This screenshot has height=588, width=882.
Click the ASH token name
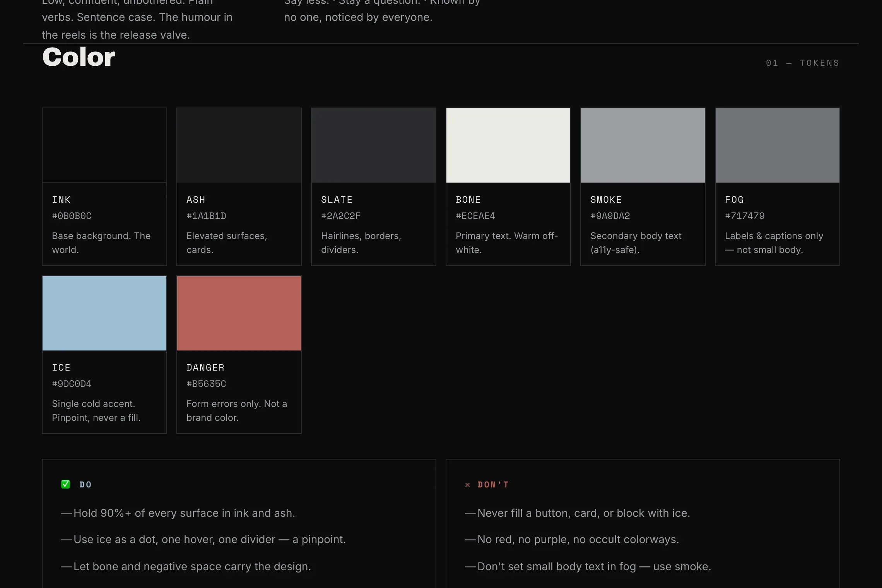(196, 200)
